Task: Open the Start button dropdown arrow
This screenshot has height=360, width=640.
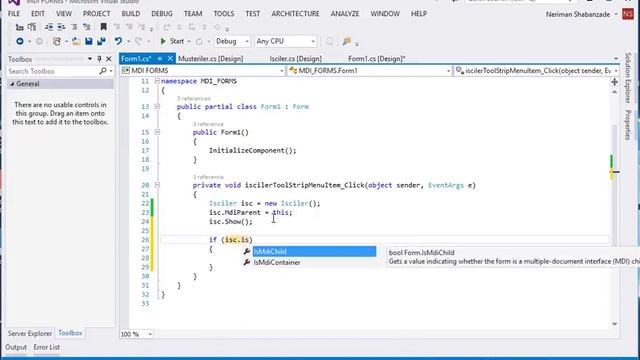Action: point(189,42)
